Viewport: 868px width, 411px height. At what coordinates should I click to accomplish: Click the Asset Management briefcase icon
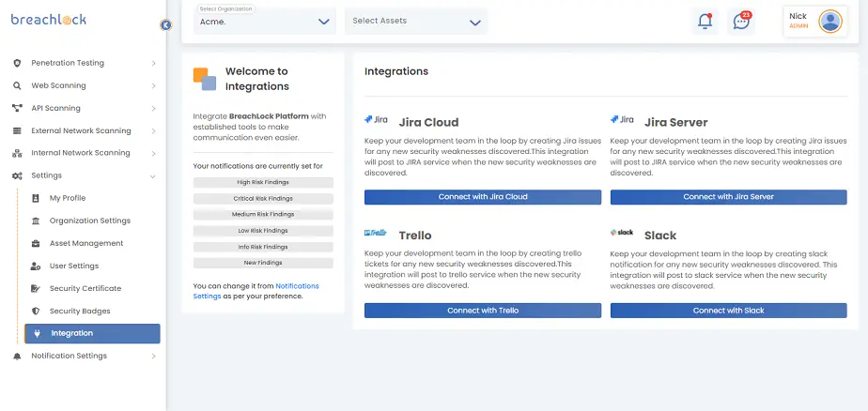(x=36, y=243)
